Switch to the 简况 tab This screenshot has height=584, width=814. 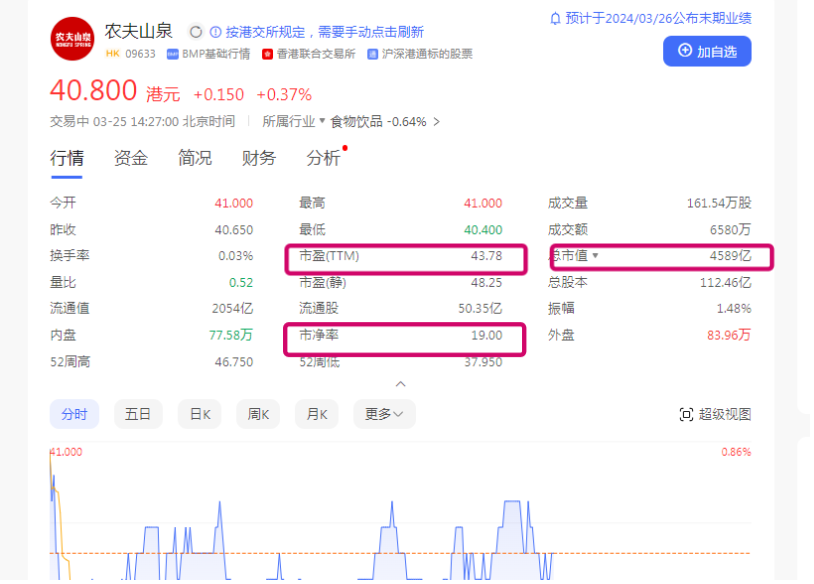[195, 158]
